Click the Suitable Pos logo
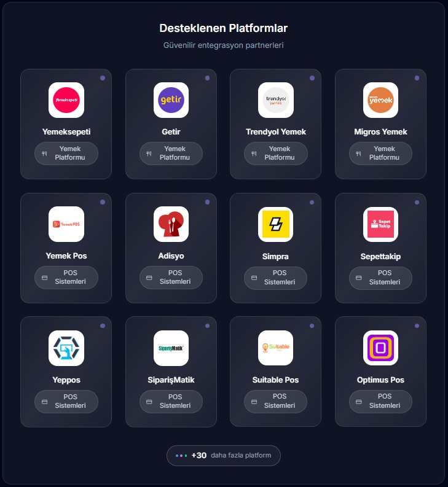This screenshot has height=487, width=448. [276, 348]
